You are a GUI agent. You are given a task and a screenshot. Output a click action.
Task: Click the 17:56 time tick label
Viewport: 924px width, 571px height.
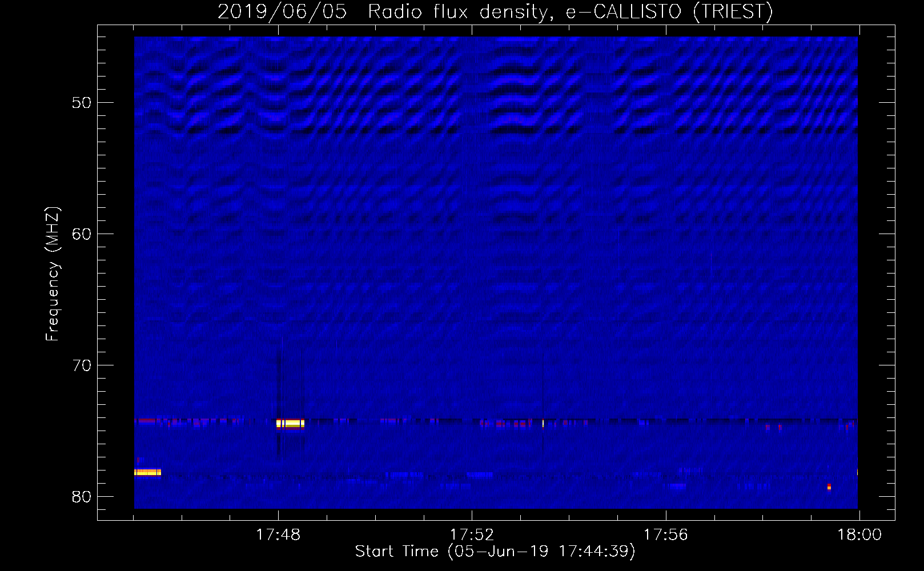click(x=665, y=535)
